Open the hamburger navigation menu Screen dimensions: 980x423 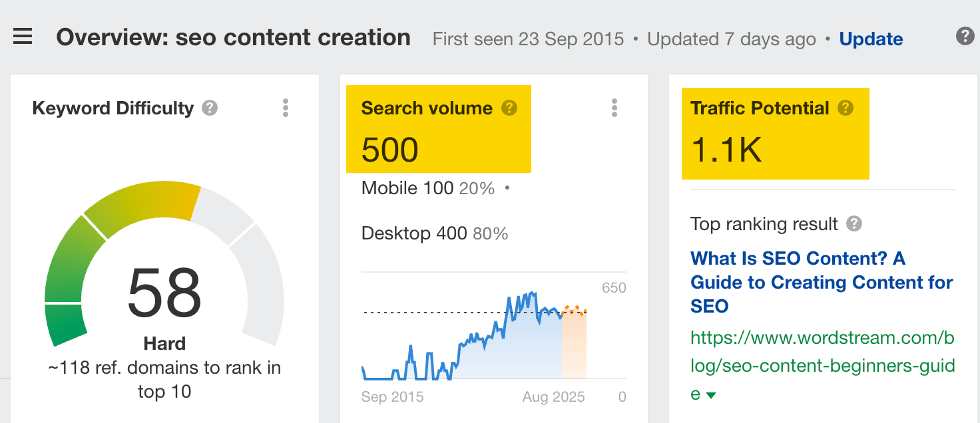23,37
